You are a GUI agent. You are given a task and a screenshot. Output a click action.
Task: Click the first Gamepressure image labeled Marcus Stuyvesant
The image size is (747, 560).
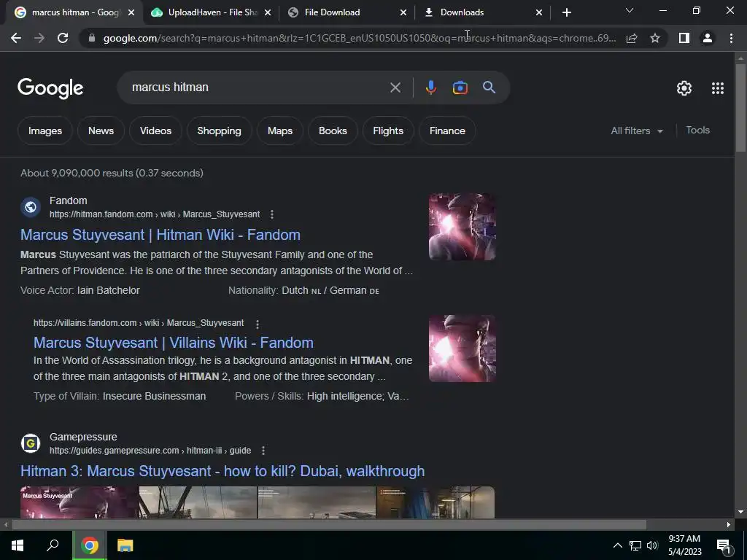[80, 502]
